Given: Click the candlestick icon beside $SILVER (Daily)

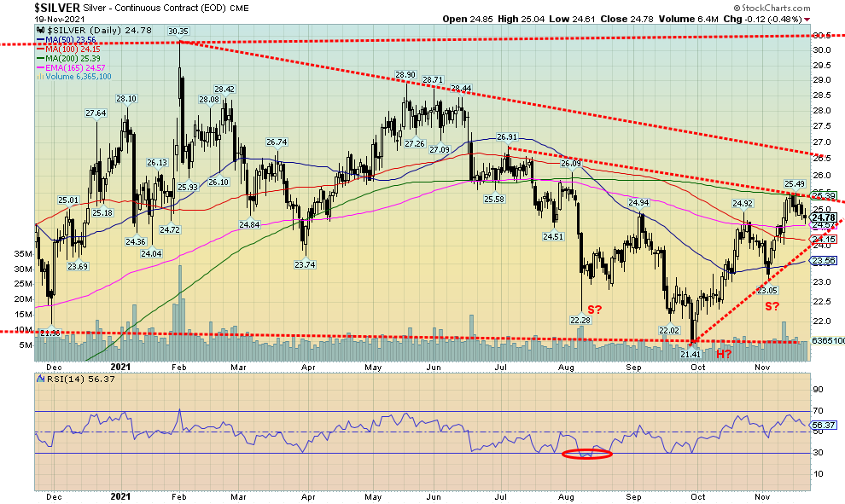Looking at the screenshot, I should 38,31.
